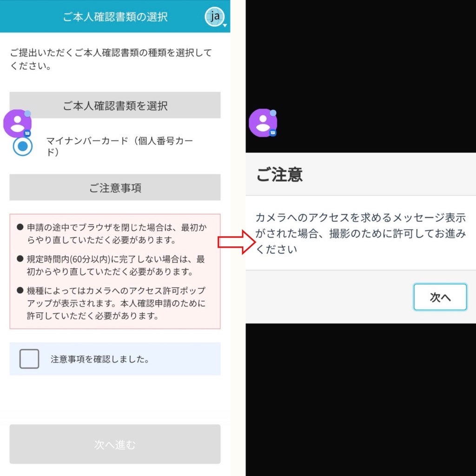Tap the purple contact avatar on the left screen
The width and height of the screenshot is (476, 476).
coord(17,124)
